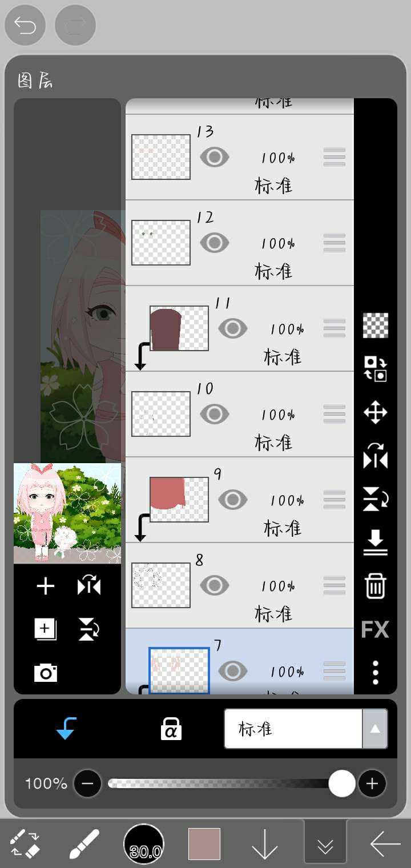Viewport: 411px width, 868px height.
Task: Tap the undo arrow button
Action: (x=25, y=26)
